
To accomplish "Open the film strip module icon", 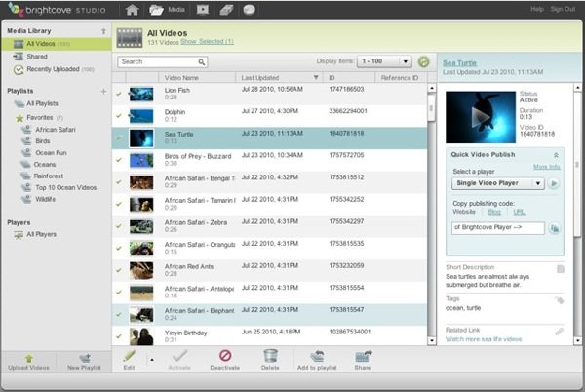I will tap(203, 10).
